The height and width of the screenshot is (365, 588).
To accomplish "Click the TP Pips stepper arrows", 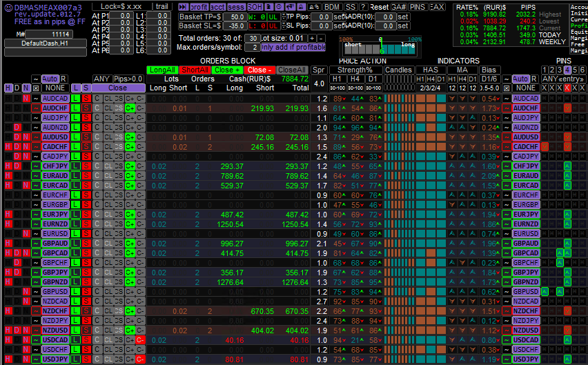I will pyautogui.click(x=284, y=17).
